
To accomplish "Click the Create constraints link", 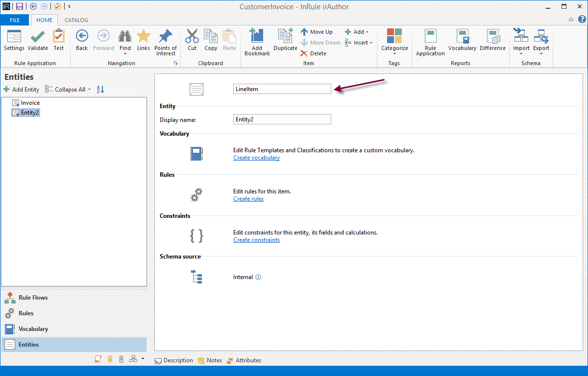I will tap(256, 240).
